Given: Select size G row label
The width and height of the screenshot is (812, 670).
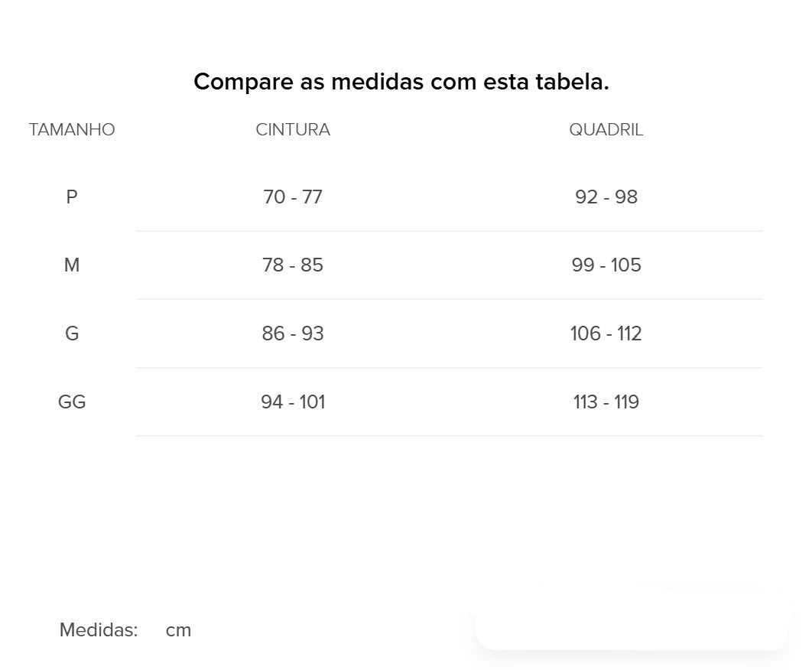Looking at the screenshot, I should (x=72, y=333).
